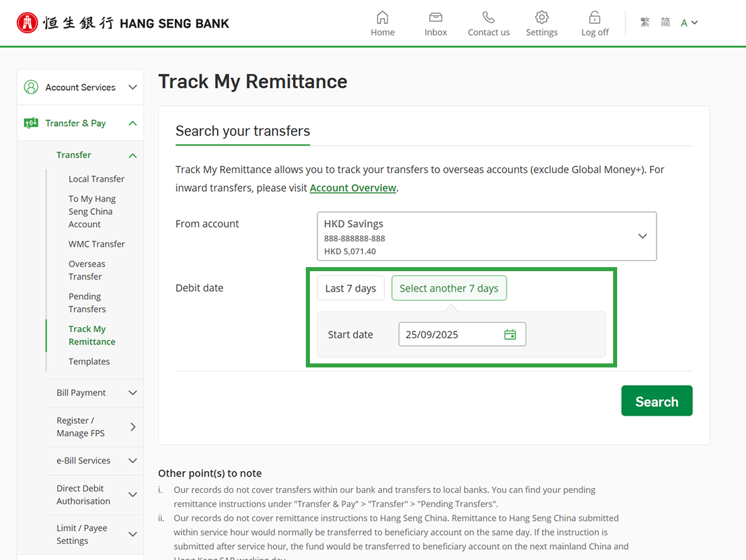Screen dimensions: 746x560
Task: Click the Contact us phone icon
Action: tap(488, 18)
